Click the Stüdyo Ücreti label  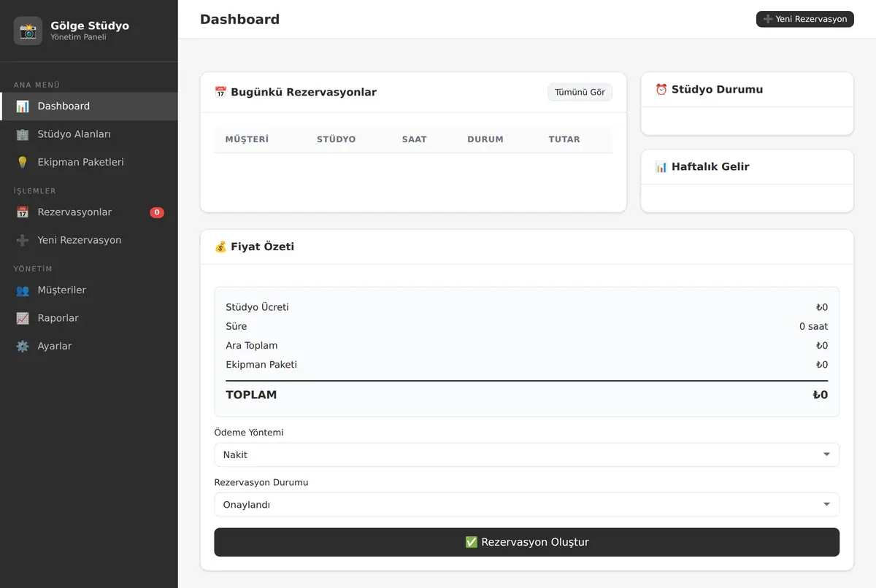(257, 307)
